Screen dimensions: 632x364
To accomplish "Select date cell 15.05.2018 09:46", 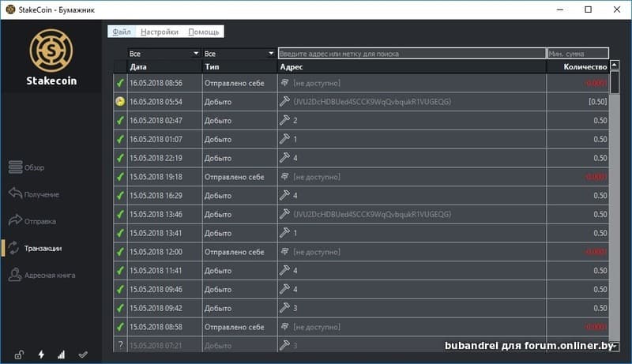I will (x=164, y=289).
